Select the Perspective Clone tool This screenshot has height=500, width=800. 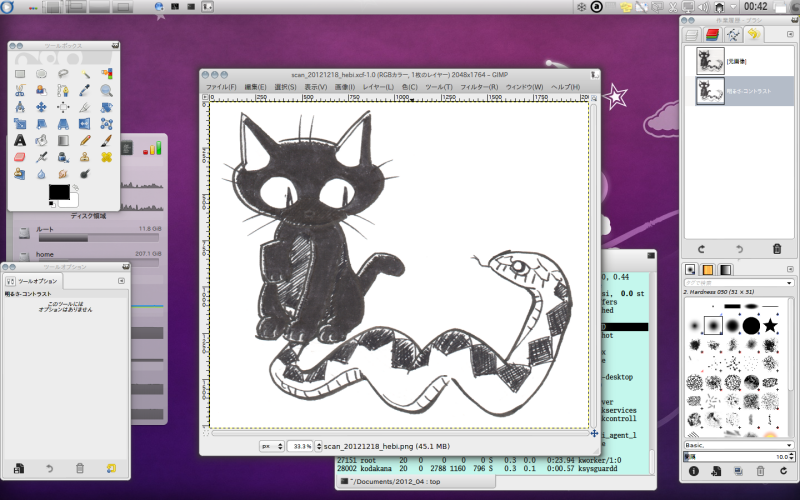tap(20, 174)
